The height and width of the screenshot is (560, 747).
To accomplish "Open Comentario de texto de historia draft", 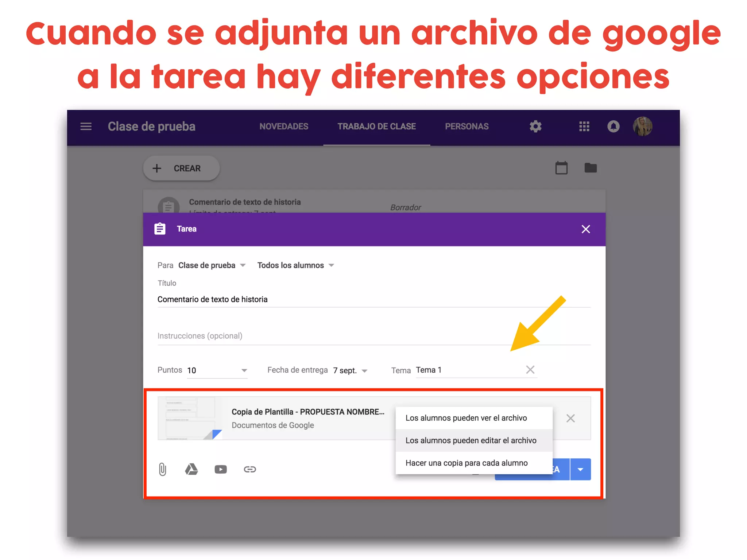I will (245, 202).
